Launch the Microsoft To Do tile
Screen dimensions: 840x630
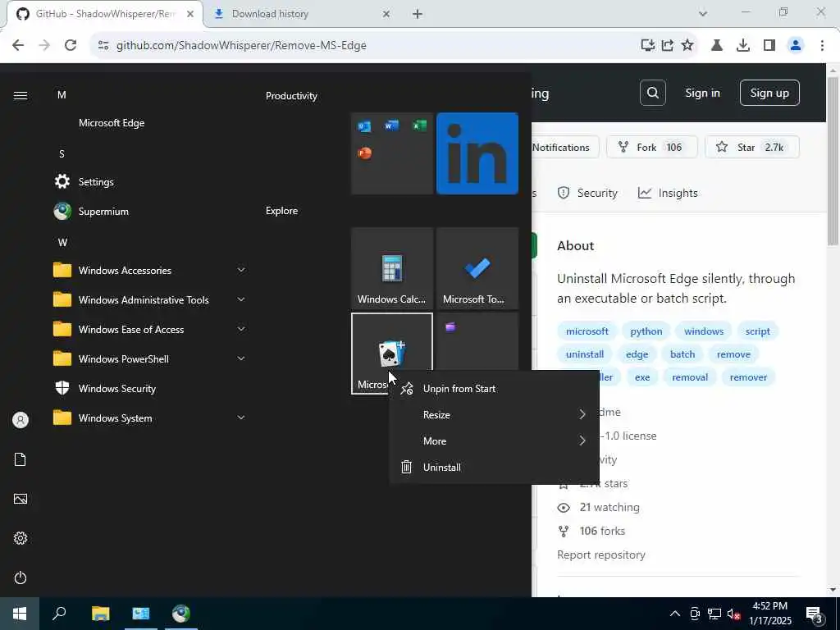(x=477, y=268)
